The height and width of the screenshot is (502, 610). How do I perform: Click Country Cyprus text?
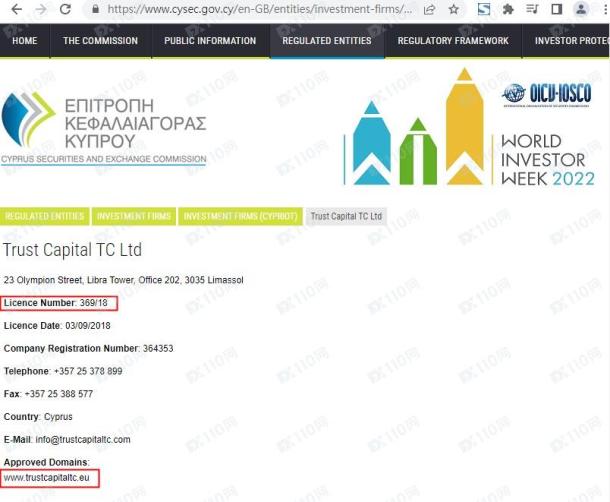(x=38, y=417)
